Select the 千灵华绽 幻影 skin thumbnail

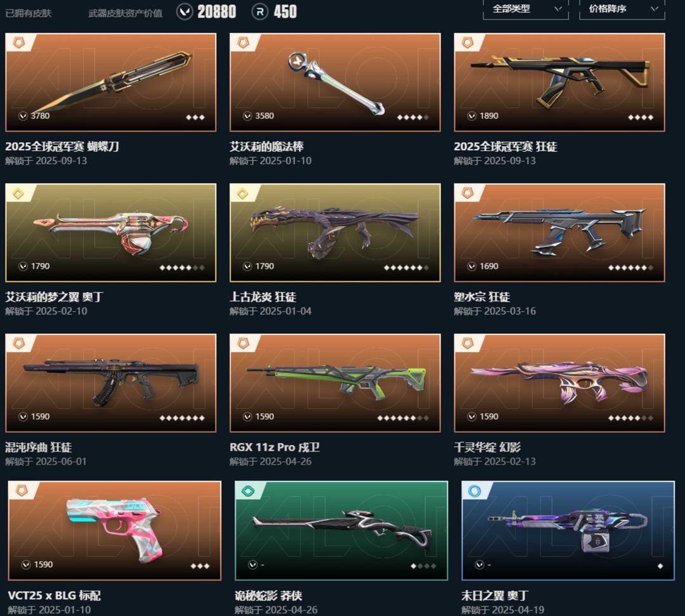[x=559, y=383]
